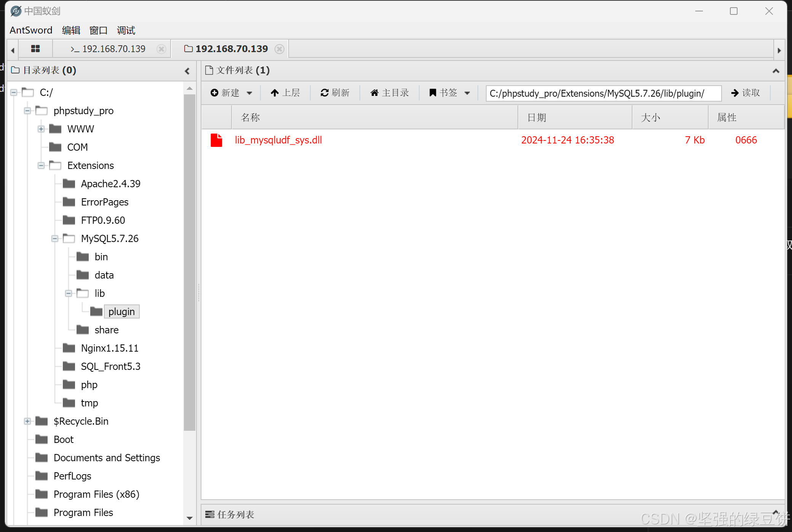Collapse the file list panel chevron
The height and width of the screenshot is (532, 792).
tap(776, 71)
